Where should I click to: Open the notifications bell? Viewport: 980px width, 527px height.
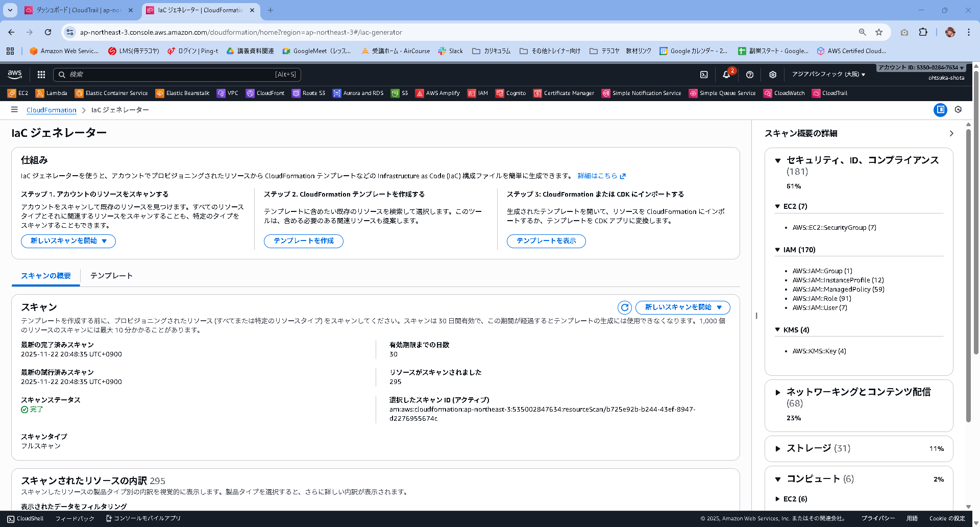(726, 75)
